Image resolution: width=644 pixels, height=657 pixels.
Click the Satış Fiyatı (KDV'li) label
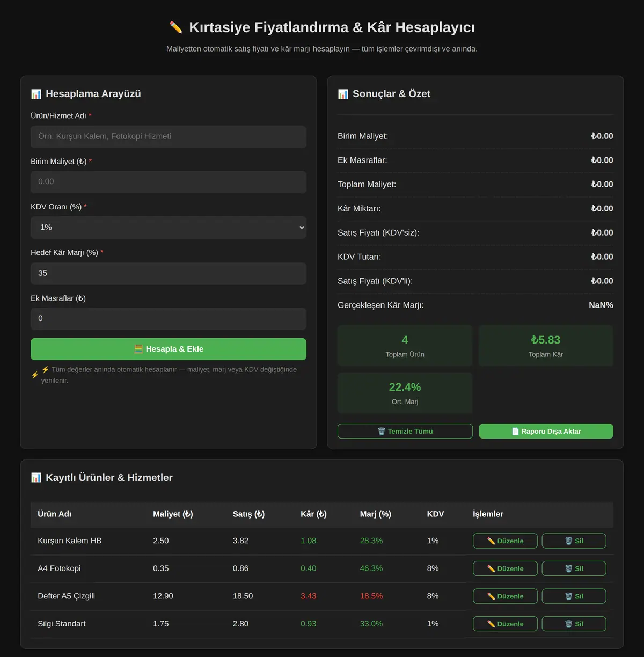coord(375,281)
